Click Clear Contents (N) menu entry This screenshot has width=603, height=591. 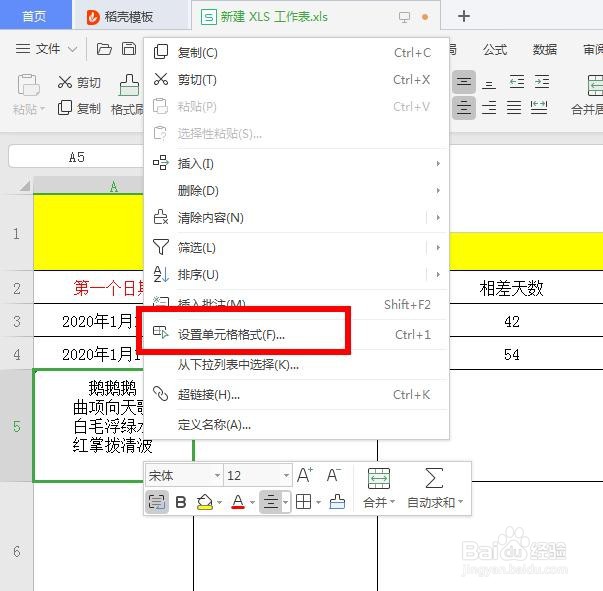point(296,218)
